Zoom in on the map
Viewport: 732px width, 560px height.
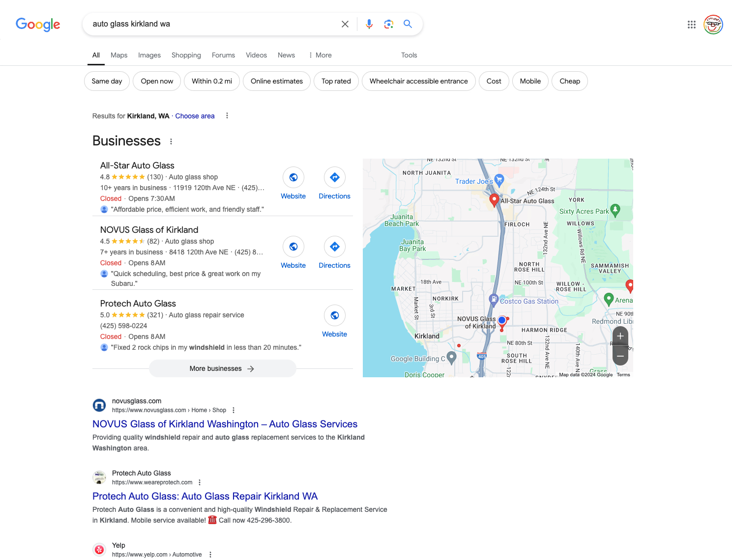(620, 336)
